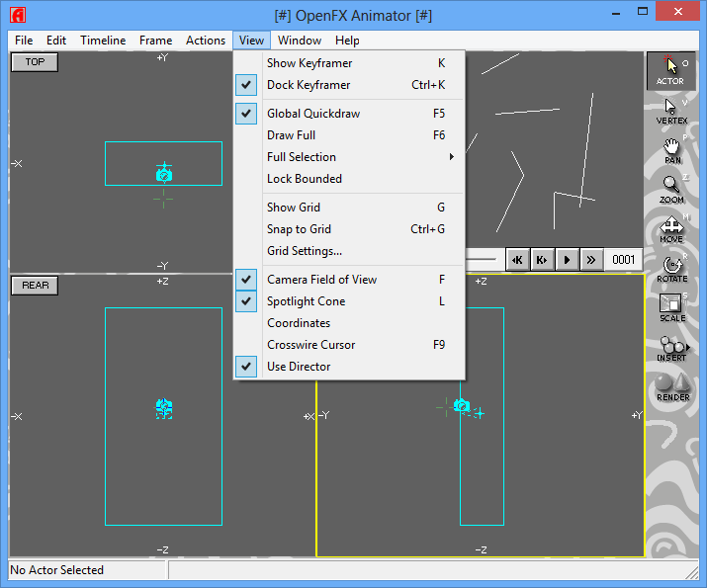Click the frame number field 0001
This screenshot has height=588, width=707.
pos(624,260)
